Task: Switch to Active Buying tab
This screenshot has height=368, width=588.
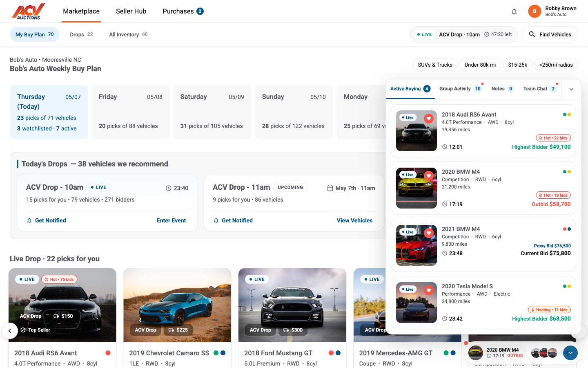Action: (410, 89)
